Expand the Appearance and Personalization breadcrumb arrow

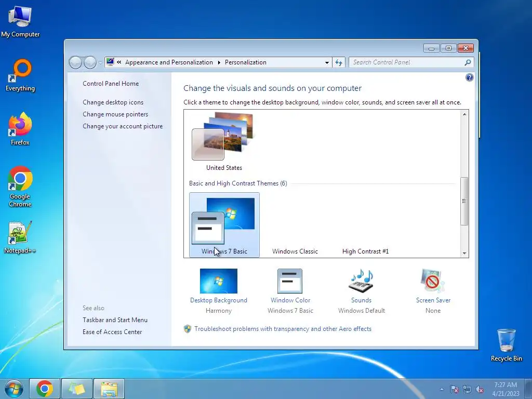click(x=219, y=62)
